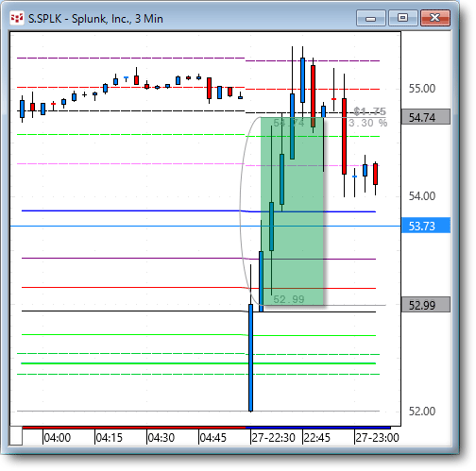Image resolution: width=476 pixels, height=471 pixels.
Task: Click the window title S.SPLK - Splunk, Inc., 3 Min
Action: [x=95, y=19]
